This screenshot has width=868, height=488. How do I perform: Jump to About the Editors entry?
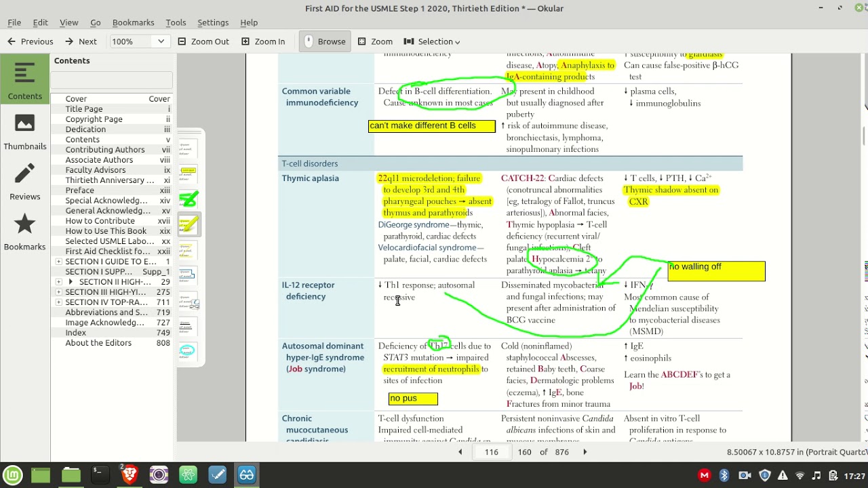point(113,343)
